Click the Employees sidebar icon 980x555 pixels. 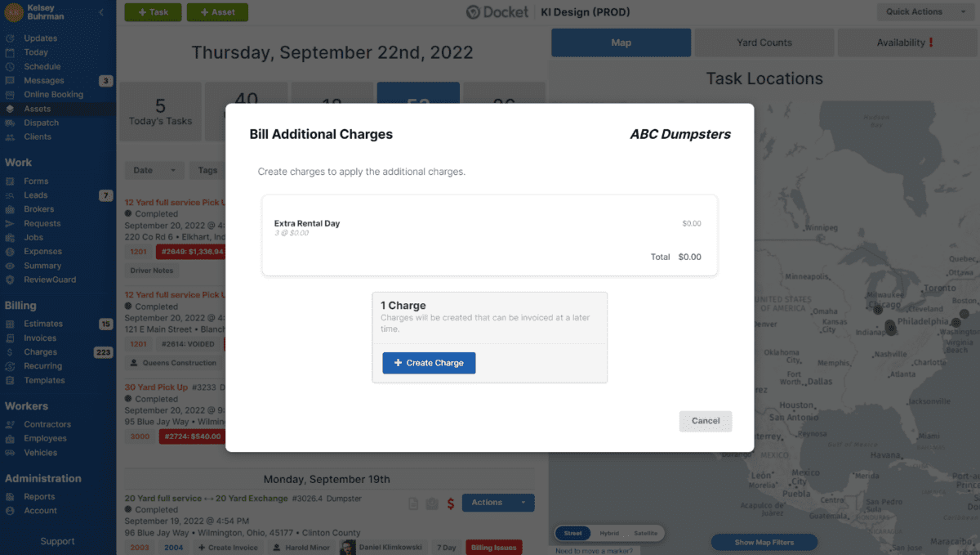pyautogui.click(x=10, y=438)
